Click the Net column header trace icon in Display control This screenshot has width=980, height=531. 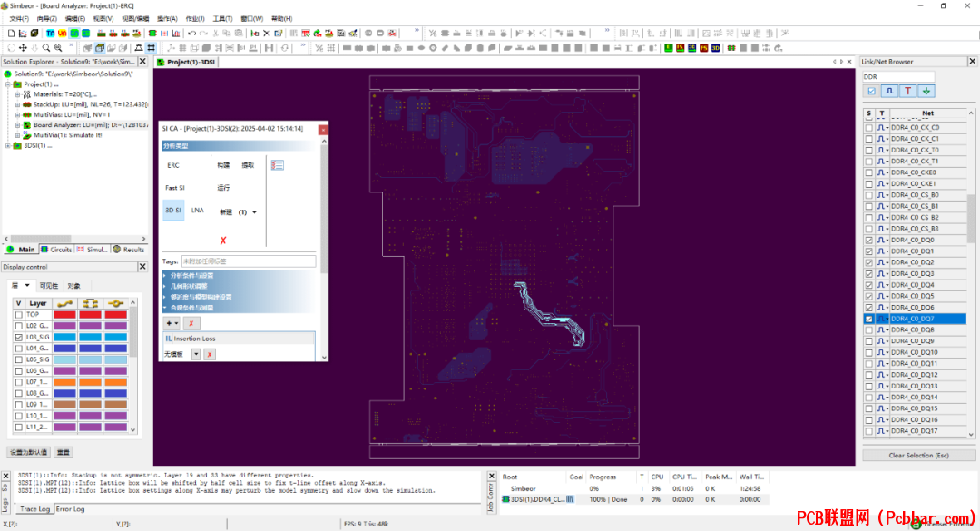tap(64, 303)
